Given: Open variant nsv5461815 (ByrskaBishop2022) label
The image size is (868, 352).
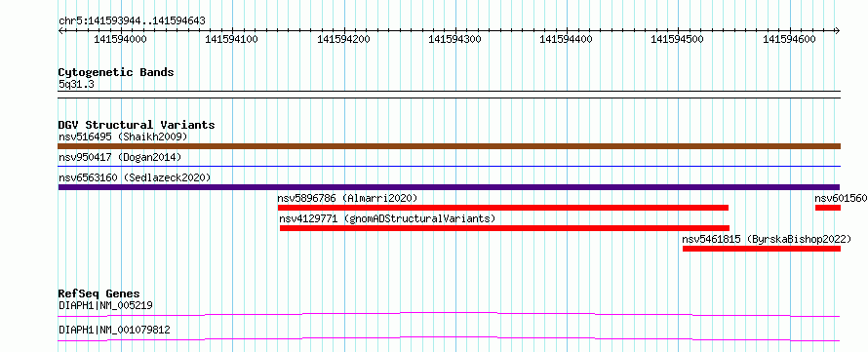Looking at the screenshot, I should point(767,239).
